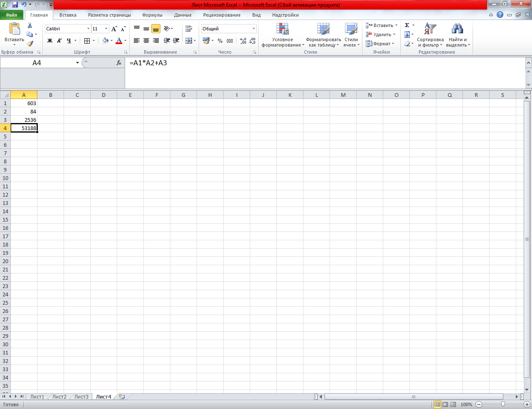
Task: Save the workbook from Quick Access Toolbar
Action: coord(15,5)
